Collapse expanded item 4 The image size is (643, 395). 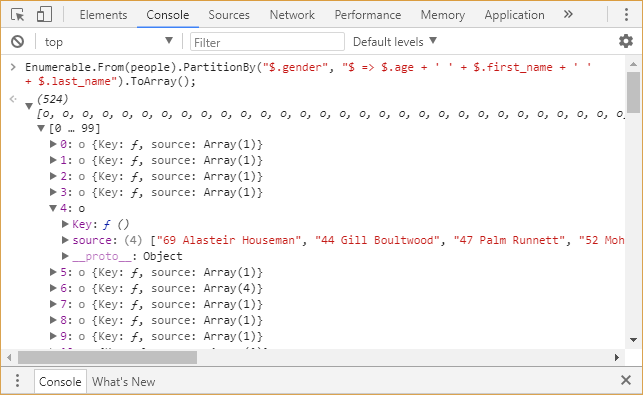53,208
